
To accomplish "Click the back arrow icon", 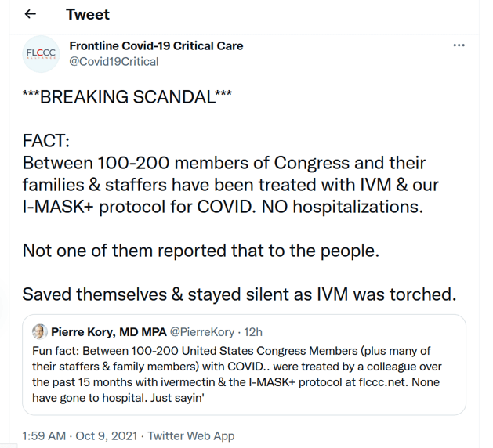I will pyautogui.click(x=31, y=15).
